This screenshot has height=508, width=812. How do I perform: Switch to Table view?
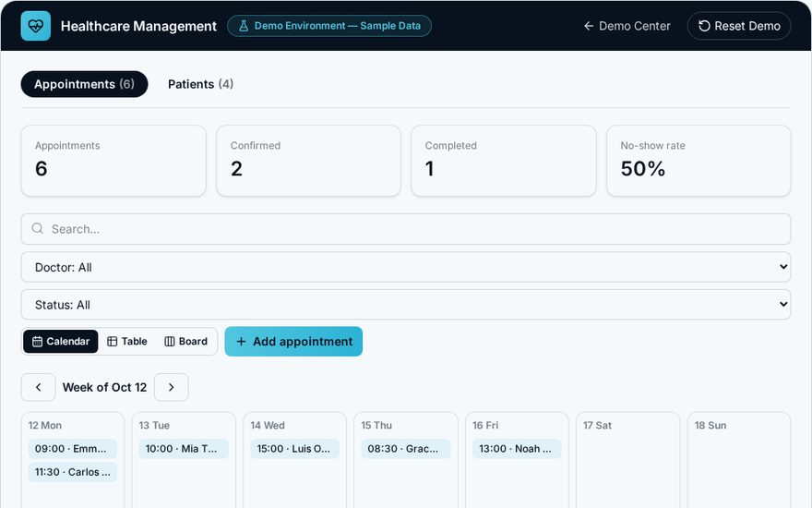tap(127, 342)
